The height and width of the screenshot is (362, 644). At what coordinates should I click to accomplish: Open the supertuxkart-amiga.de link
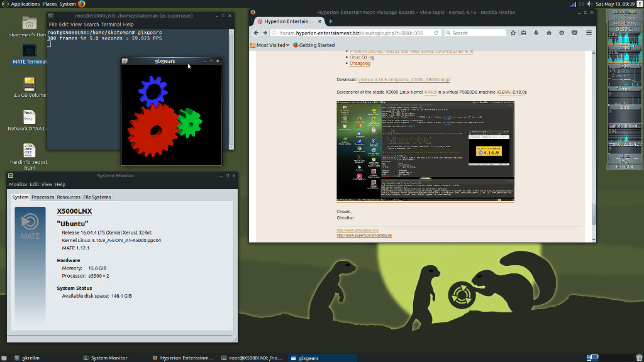point(364,236)
